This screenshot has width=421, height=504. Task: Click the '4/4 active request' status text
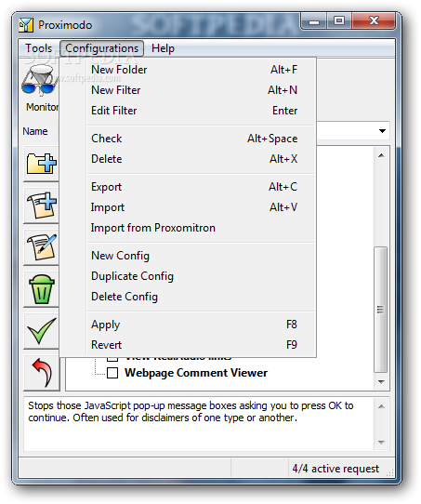(335, 469)
